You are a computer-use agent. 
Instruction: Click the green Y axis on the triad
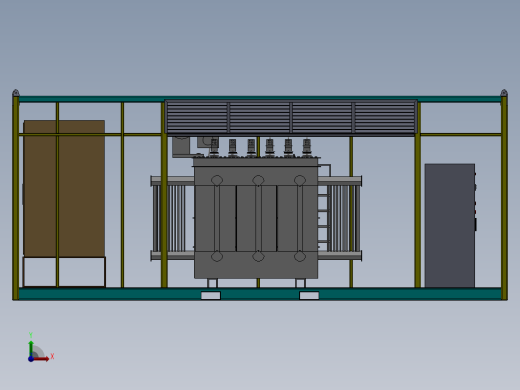31,348
